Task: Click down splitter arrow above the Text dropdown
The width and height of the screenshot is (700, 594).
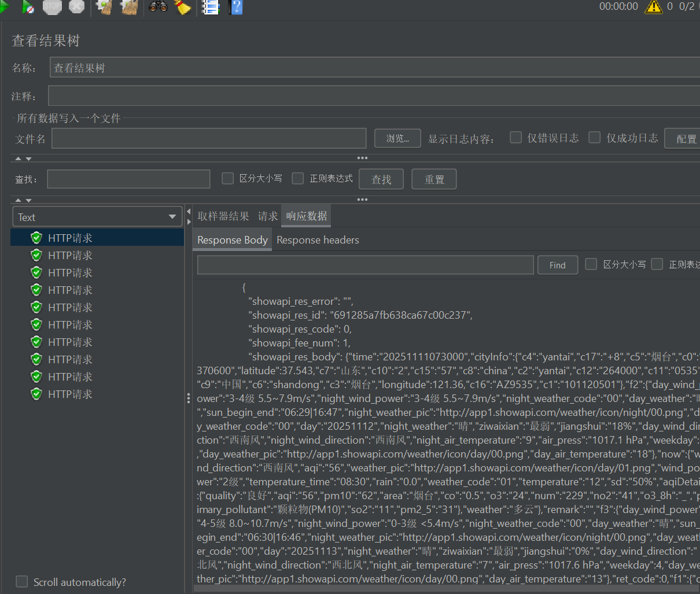Action: [28, 200]
